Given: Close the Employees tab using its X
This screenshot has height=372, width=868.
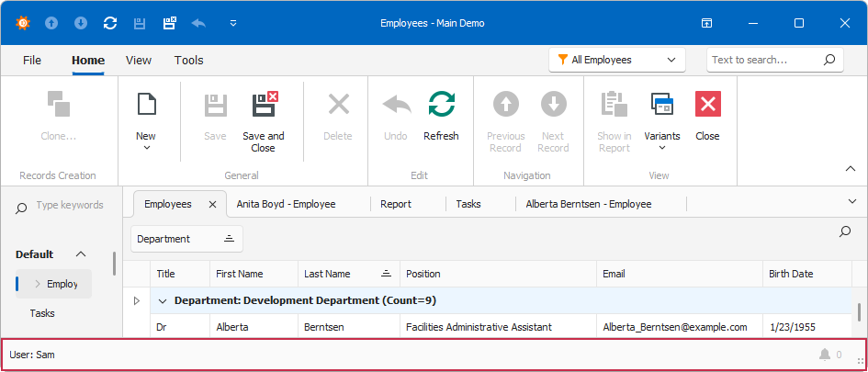Looking at the screenshot, I should (212, 204).
